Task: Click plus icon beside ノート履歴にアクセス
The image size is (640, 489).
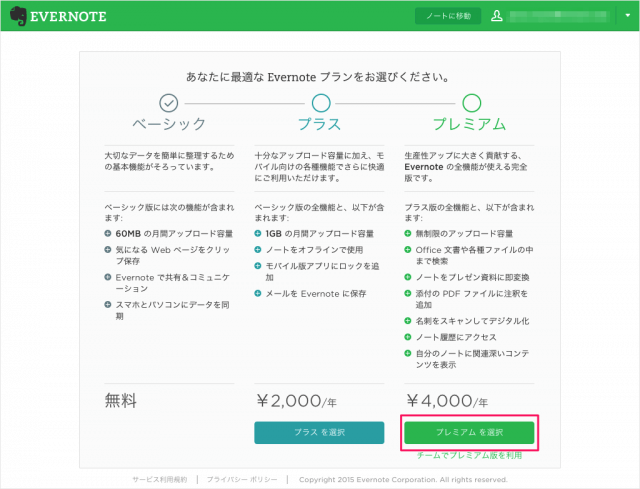Action: tap(408, 340)
